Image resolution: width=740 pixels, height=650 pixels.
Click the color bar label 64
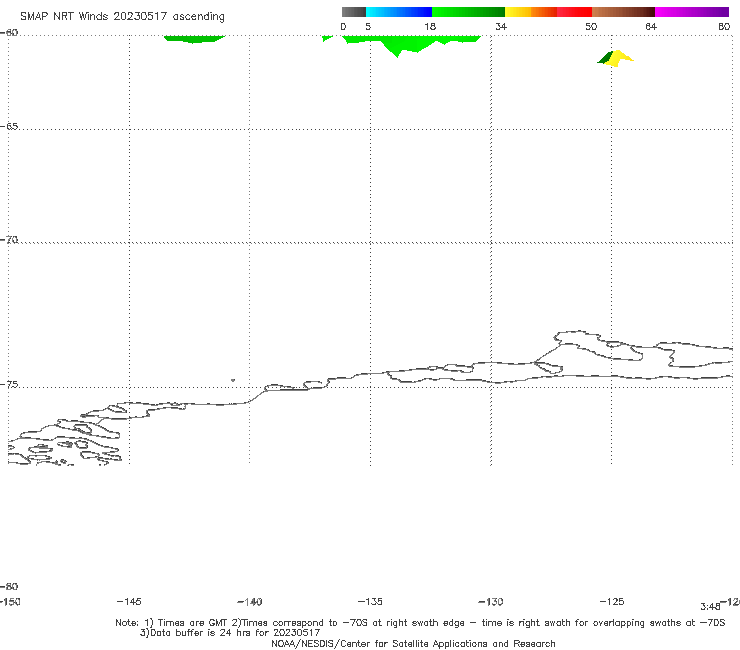[x=651, y=26]
